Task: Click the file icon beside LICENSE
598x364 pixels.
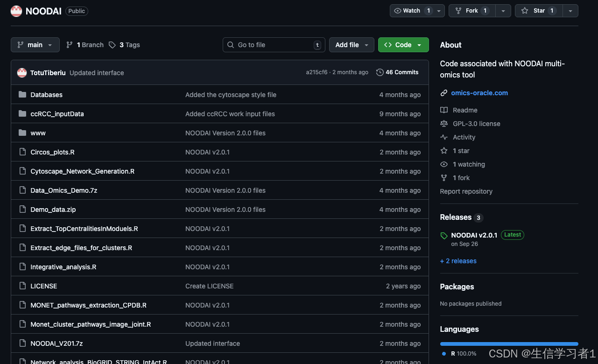Action: [22, 286]
